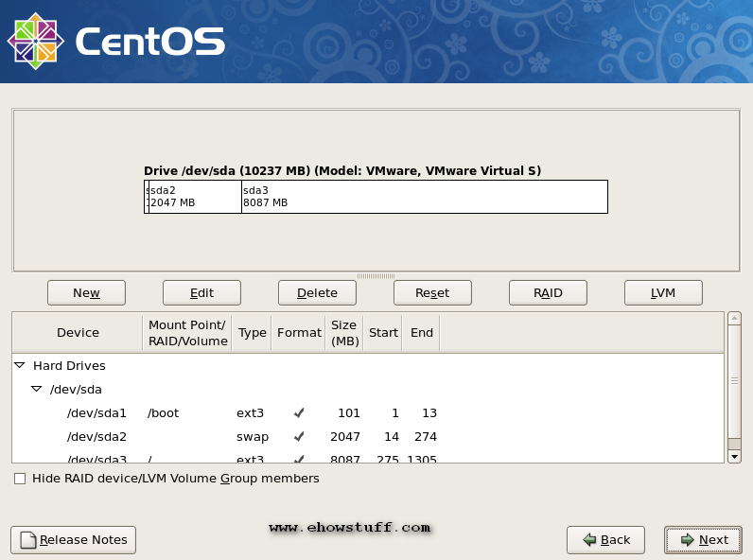The width and height of the screenshot is (753, 560).
Task: Toggle Hide RAID device/LVM Volume Group members
Action: click(20, 479)
